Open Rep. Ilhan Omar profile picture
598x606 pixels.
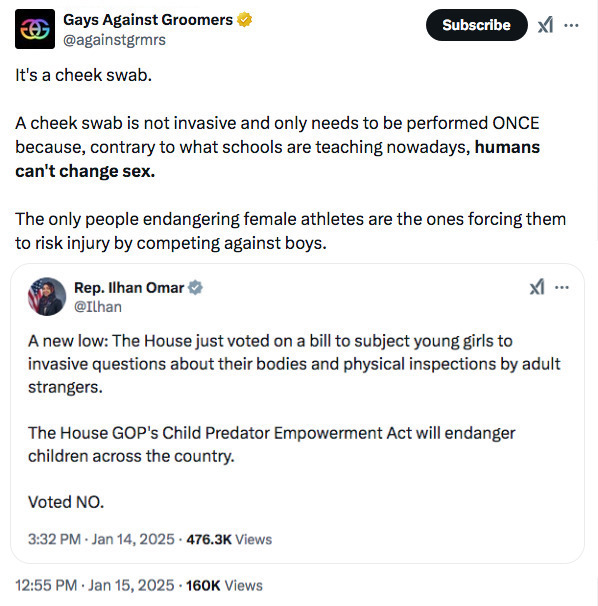[47, 296]
